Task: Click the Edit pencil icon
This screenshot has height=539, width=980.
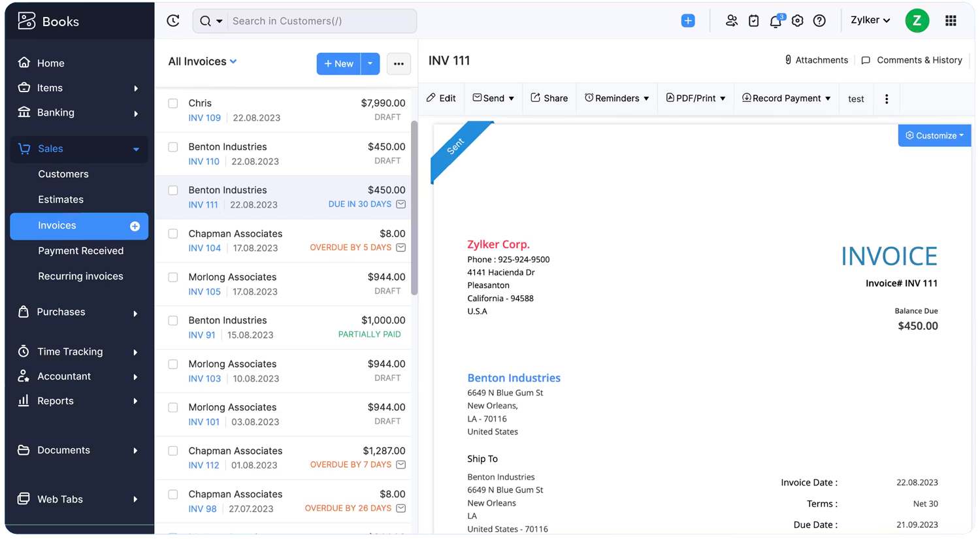Action: (x=431, y=98)
